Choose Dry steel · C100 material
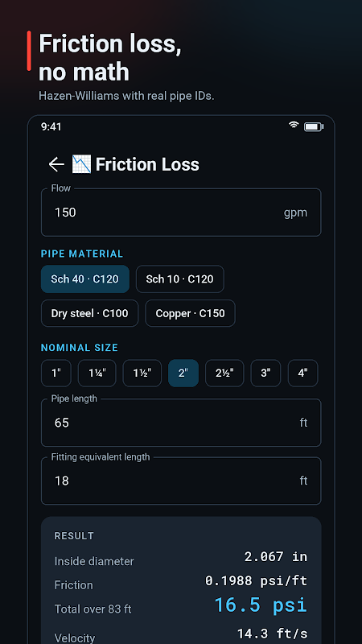 pyautogui.click(x=89, y=313)
